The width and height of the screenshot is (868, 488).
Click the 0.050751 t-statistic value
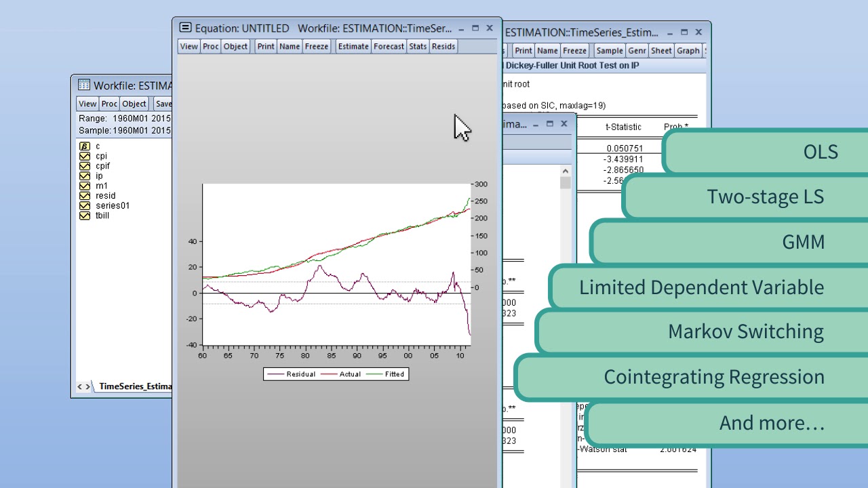click(625, 148)
